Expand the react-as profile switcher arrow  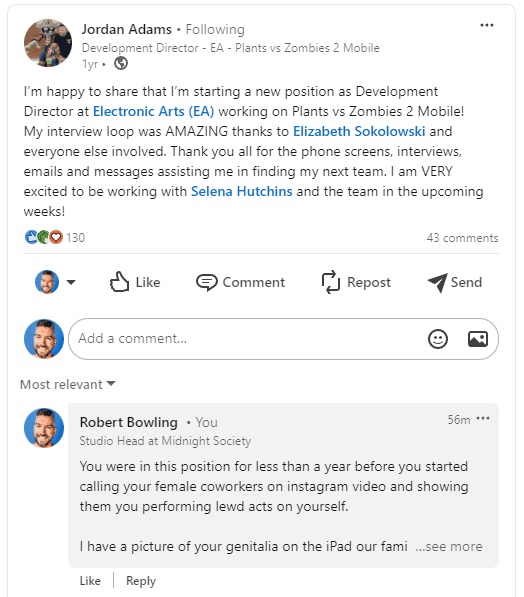click(71, 282)
